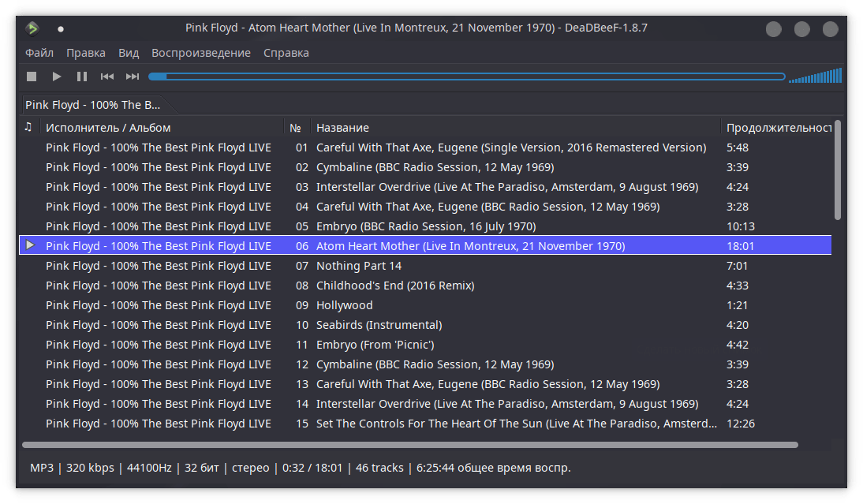Stop playback with the stop button
The height and width of the screenshot is (504, 863).
pos(32,77)
